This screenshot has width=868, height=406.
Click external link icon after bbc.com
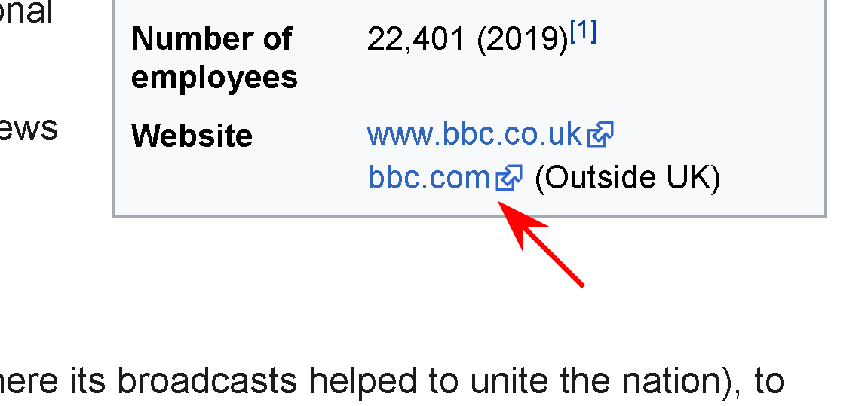click(x=509, y=179)
